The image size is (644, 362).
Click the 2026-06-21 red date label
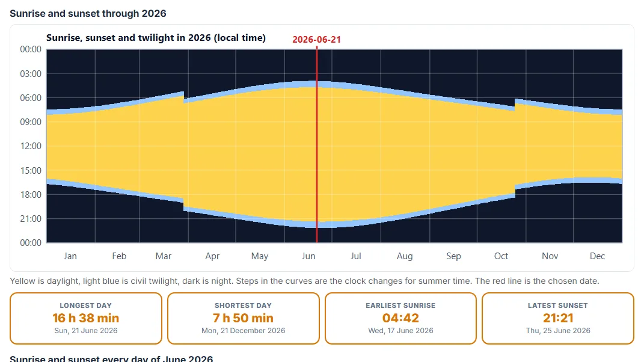[x=317, y=40]
